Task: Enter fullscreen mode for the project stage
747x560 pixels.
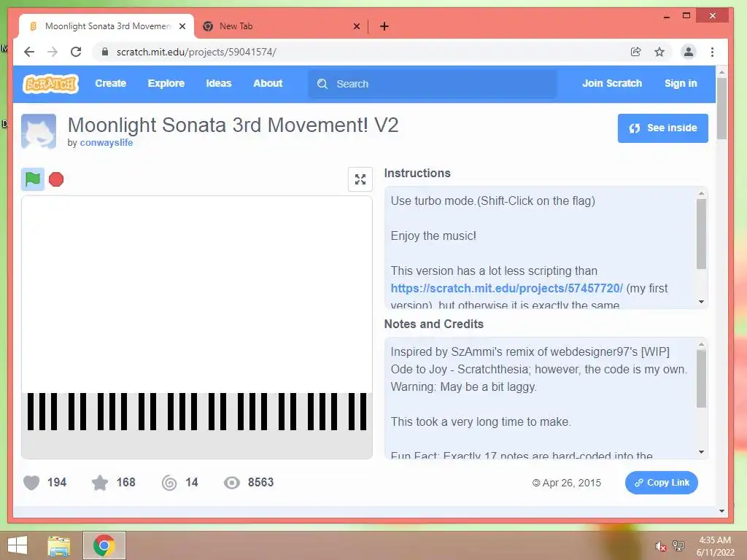Action: (360, 179)
